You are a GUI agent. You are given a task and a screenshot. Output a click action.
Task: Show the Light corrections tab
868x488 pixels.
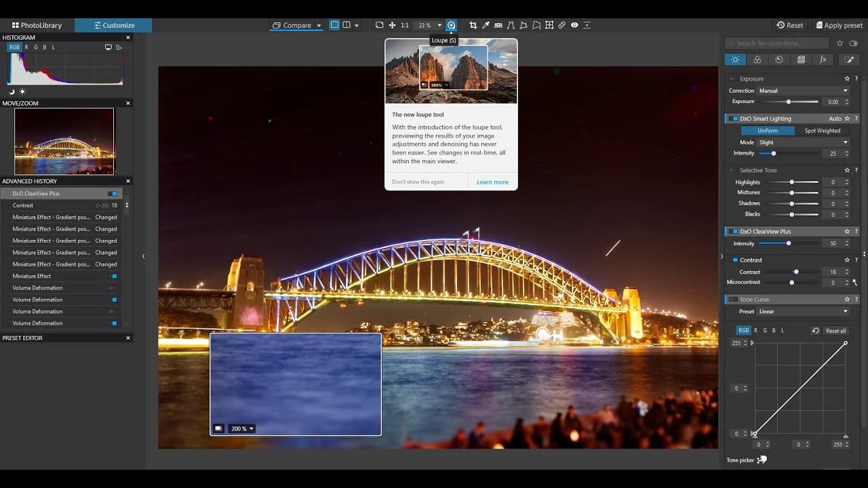coord(735,60)
